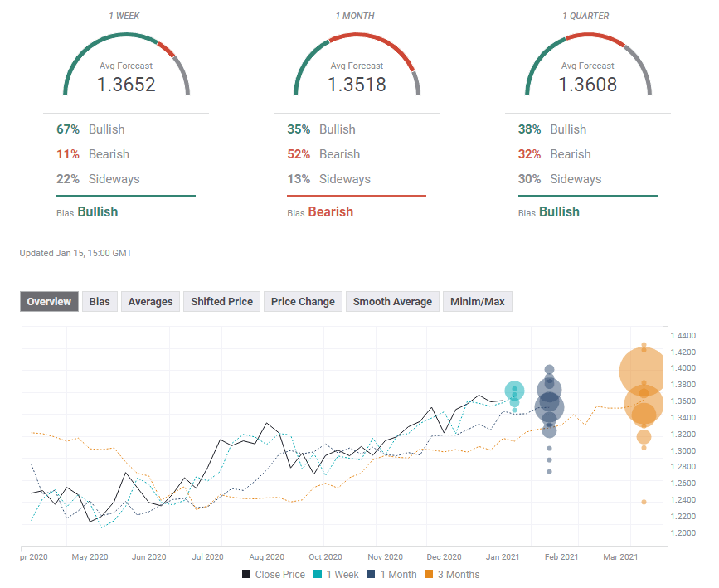Open the Price Change tab
This screenshot has height=588, width=719.
(x=303, y=302)
